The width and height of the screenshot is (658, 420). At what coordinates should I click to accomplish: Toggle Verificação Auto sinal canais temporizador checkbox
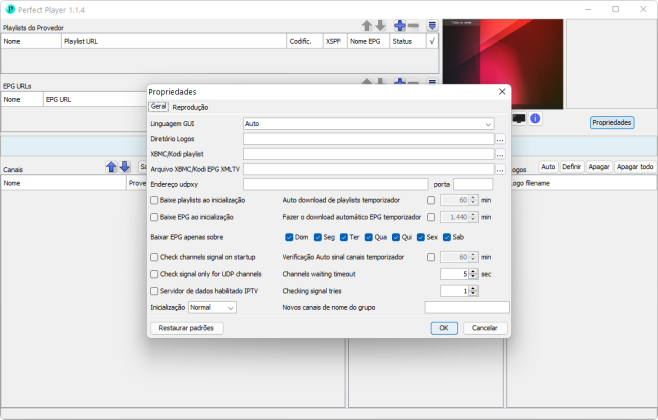pos(431,257)
